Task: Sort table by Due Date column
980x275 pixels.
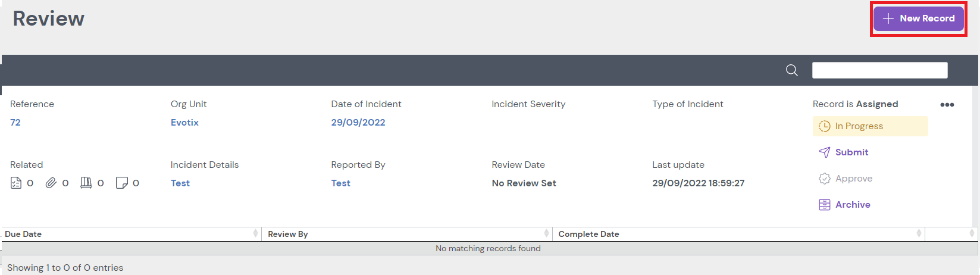Action: 131,234
